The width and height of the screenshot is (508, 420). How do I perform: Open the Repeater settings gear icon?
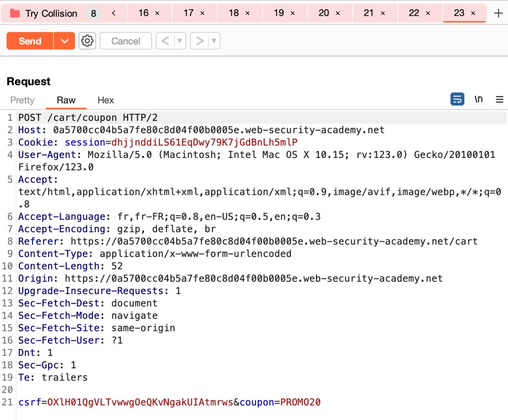87,41
